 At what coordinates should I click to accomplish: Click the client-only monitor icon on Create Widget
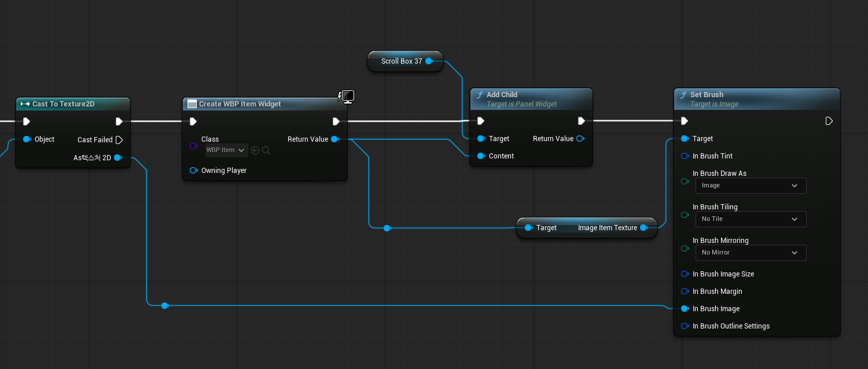point(347,97)
